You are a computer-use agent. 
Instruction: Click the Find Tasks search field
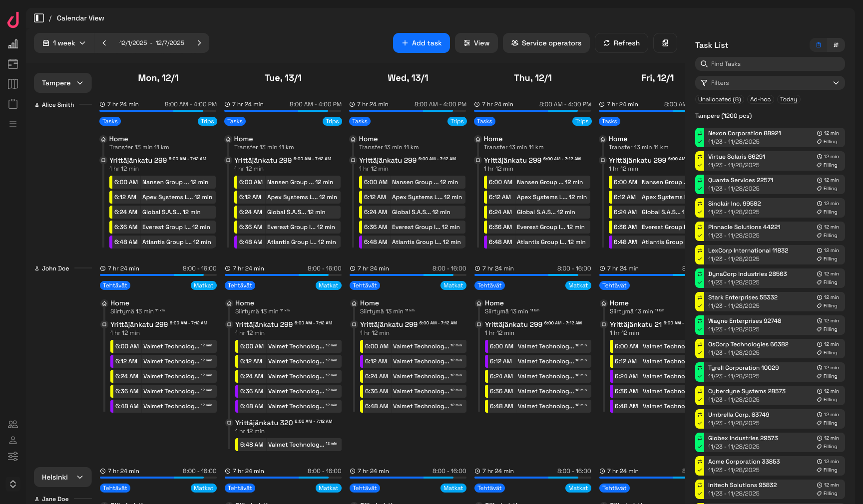pos(770,64)
